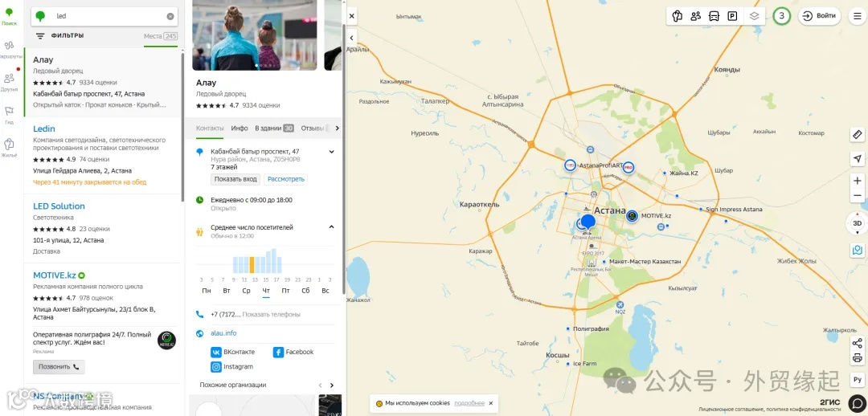Click Позвонить button in MOTIVE.kz ad
Screen dimensions: 868x416
59,367
